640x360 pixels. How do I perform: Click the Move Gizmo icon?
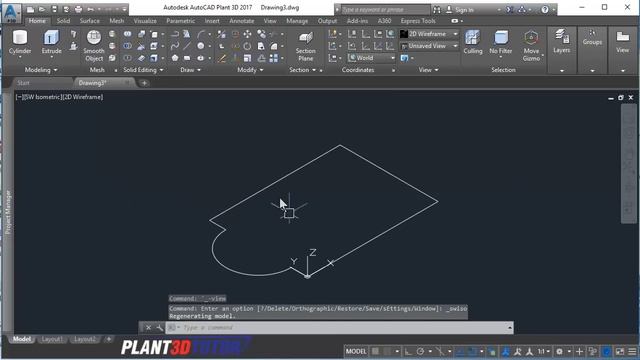(531, 46)
